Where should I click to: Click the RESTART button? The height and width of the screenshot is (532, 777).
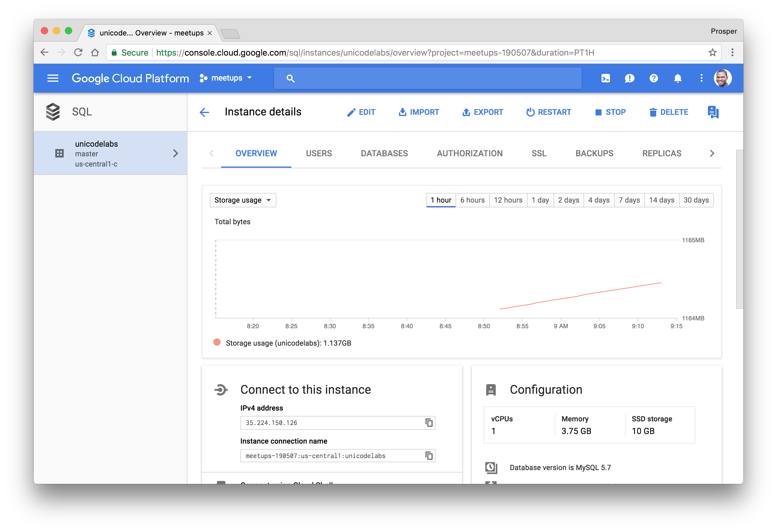pyautogui.click(x=549, y=112)
